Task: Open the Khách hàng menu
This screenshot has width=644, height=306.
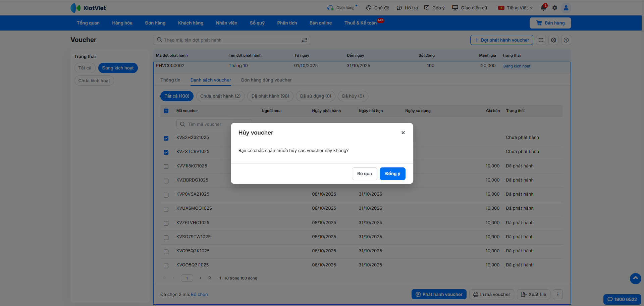Action: (x=191, y=23)
